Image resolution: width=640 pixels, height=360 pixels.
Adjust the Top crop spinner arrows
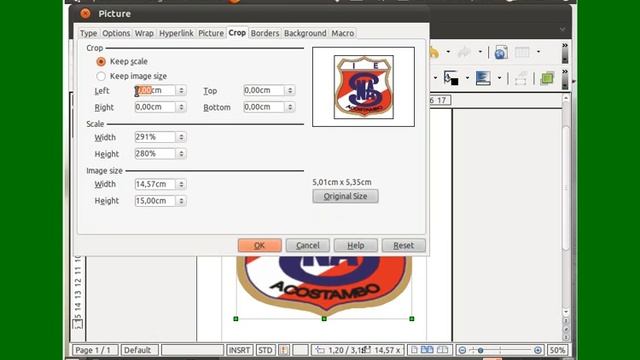290,90
